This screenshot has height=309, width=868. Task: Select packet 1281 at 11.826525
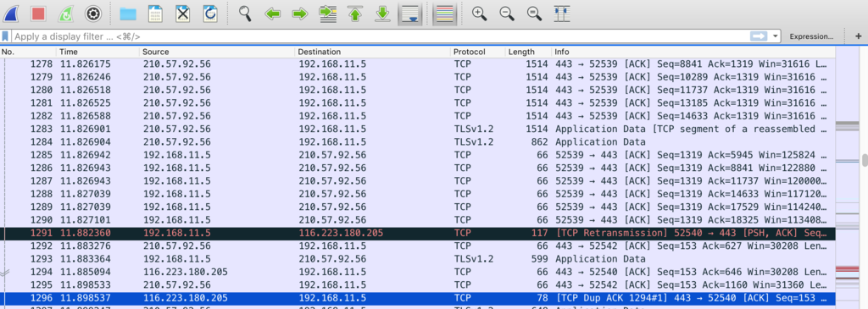coord(417,102)
